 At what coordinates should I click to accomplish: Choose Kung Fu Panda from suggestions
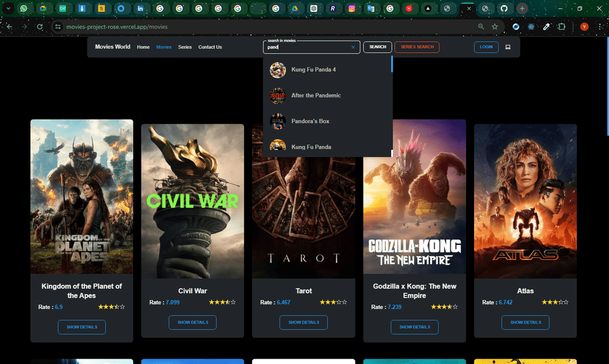pos(327,146)
